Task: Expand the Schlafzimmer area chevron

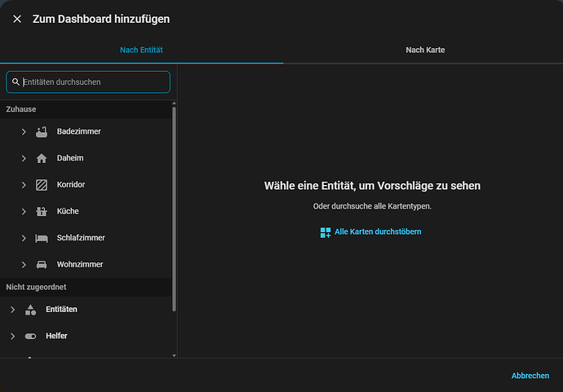Action: click(24, 238)
